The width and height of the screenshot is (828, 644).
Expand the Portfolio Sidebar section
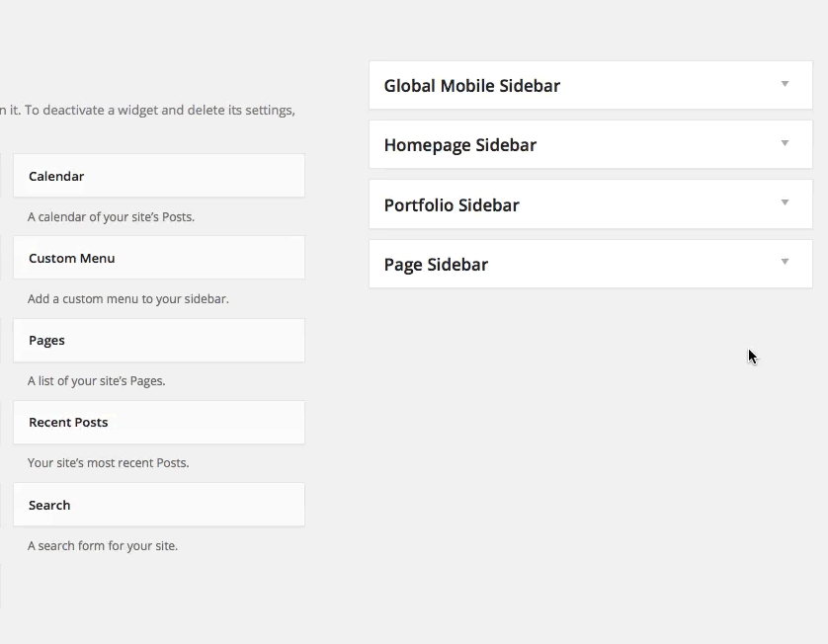coord(590,204)
